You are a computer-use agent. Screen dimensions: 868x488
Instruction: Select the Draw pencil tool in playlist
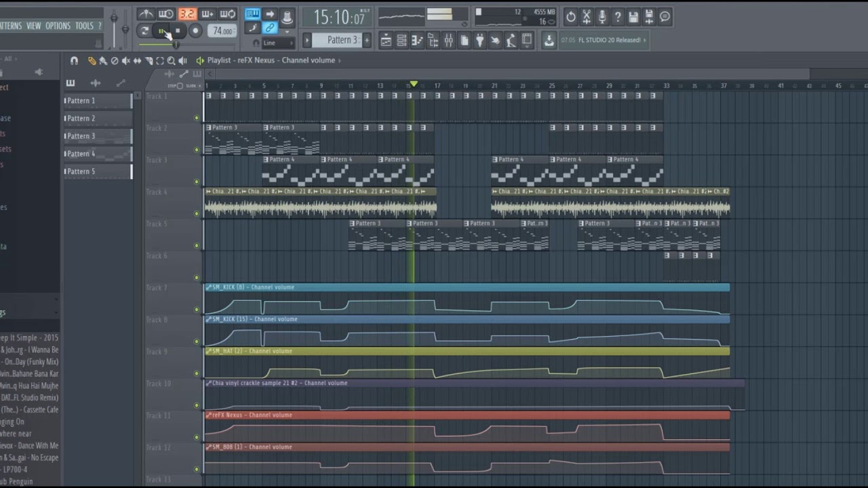[92, 61]
